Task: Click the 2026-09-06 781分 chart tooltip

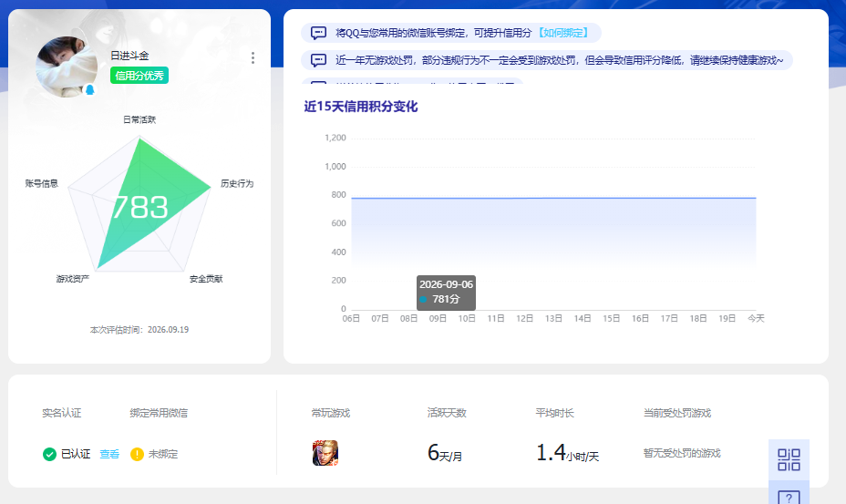Action: (446, 293)
